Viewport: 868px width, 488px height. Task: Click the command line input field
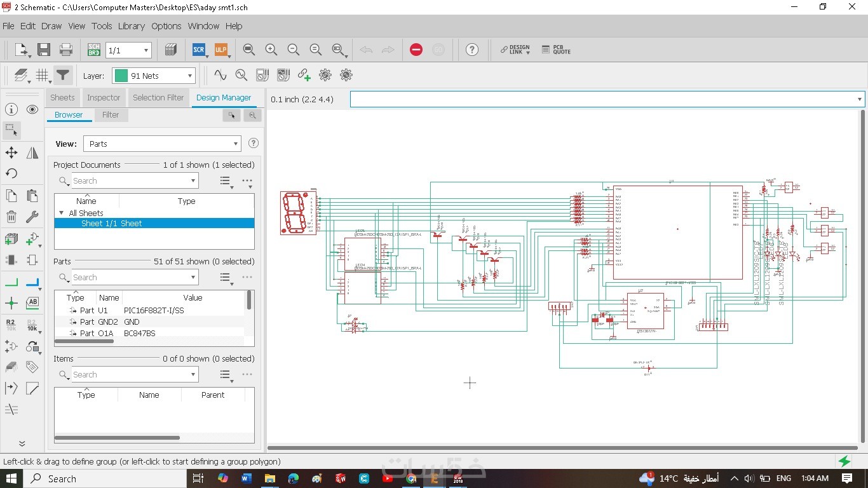(602, 99)
